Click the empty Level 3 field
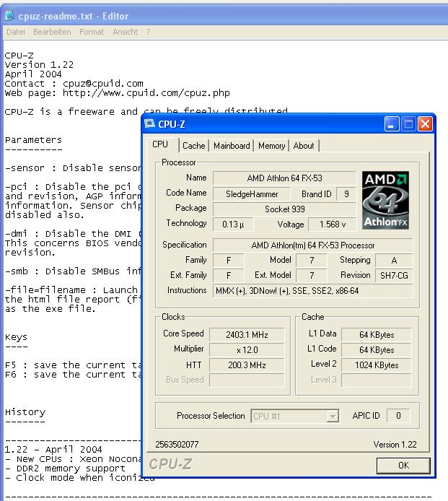Viewport: 448px width, 501px height. 377,380
